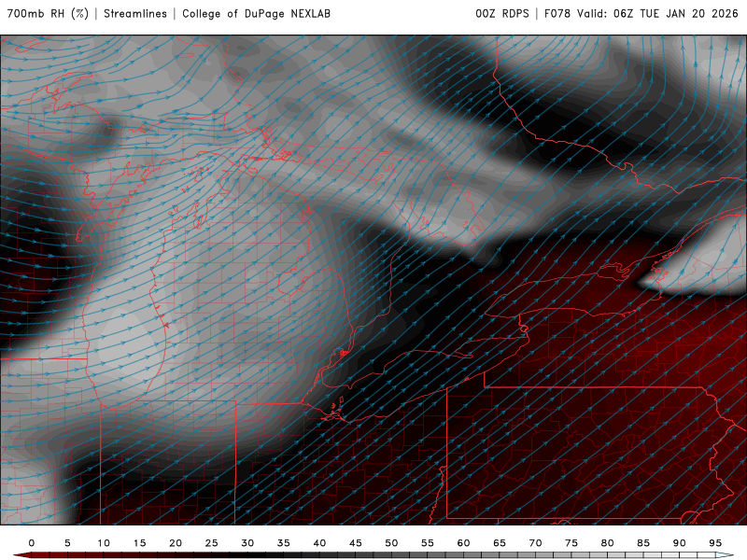Click the "15" colorbar scale label
The image size is (747, 560).
[x=139, y=543]
